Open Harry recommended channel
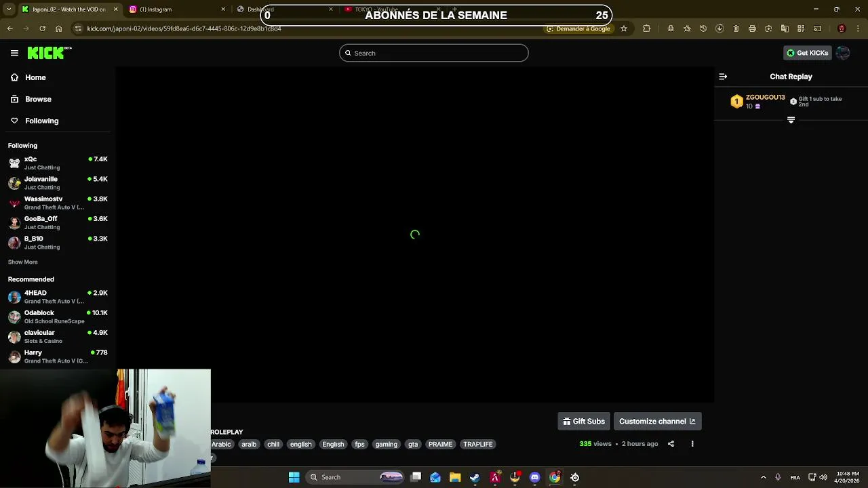868x488 pixels. coord(58,357)
